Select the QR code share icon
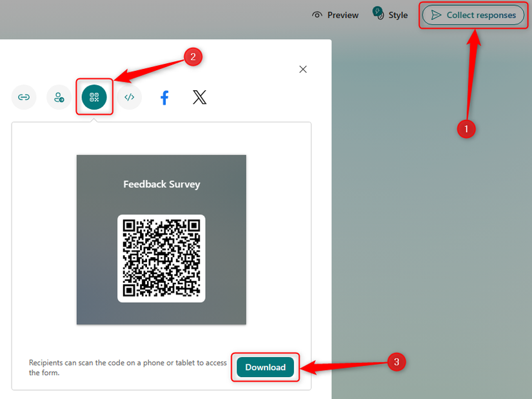532x399 pixels. coord(94,97)
